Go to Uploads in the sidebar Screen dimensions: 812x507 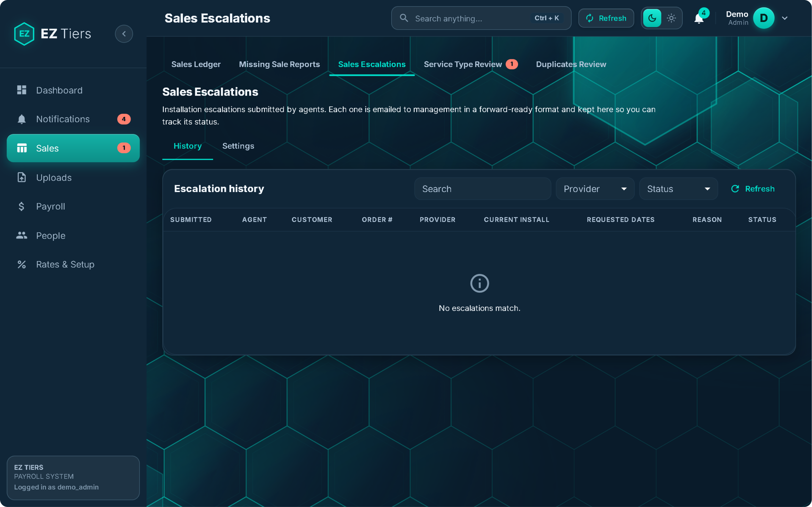pos(73,177)
